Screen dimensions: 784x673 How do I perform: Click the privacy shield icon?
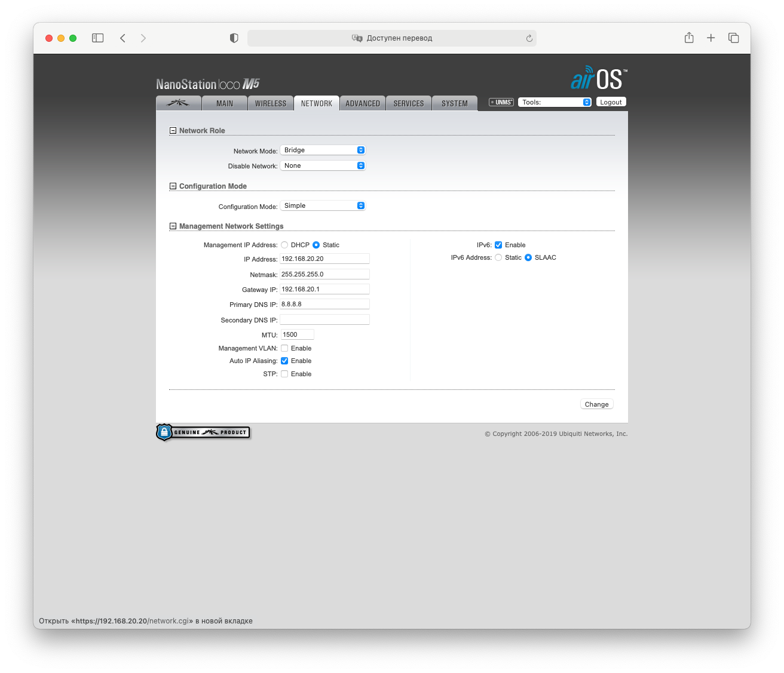(x=234, y=38)
